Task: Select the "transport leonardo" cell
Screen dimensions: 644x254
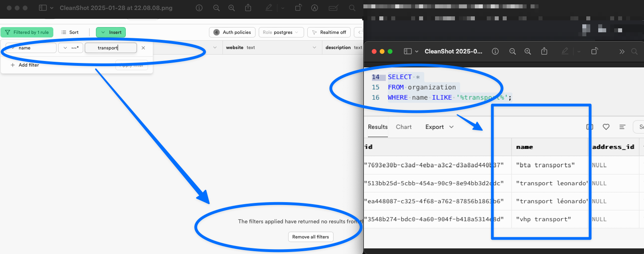Action: [x=550, y=183]
